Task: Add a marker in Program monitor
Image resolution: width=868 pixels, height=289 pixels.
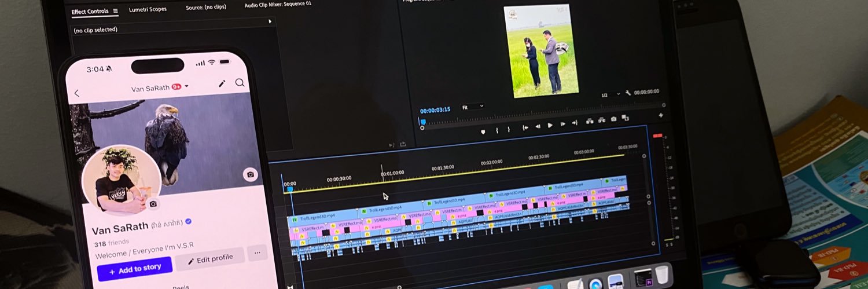Action: tap(483, 131)
